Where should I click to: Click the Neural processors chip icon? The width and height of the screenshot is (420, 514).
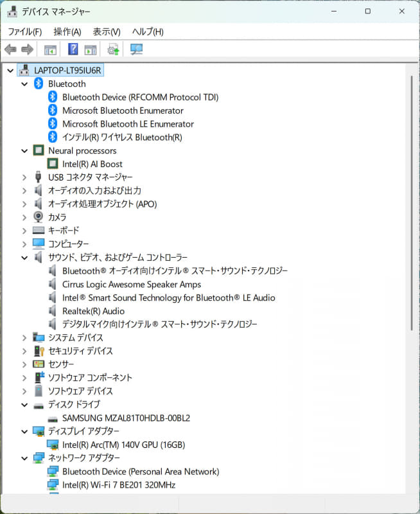coord(39,150)
